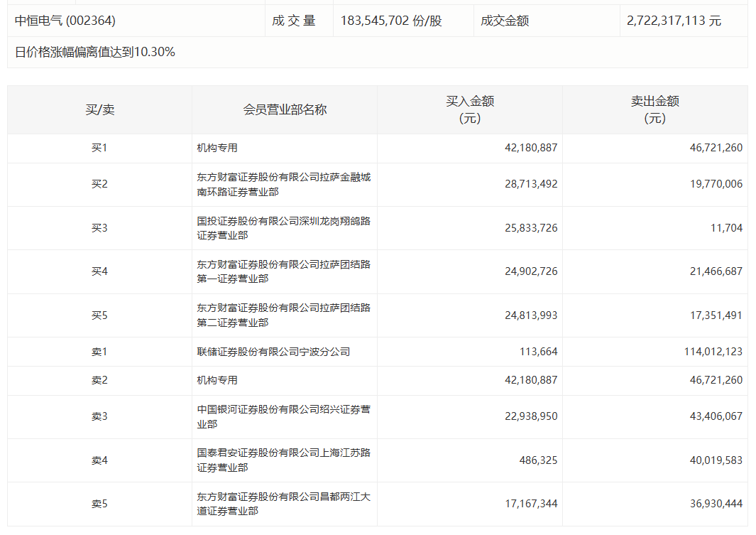This screenshot has width=756, height=535.
Task: Click 东方财富证券 拉萨金融城南环路 branch name
Action: coord(283,184)
